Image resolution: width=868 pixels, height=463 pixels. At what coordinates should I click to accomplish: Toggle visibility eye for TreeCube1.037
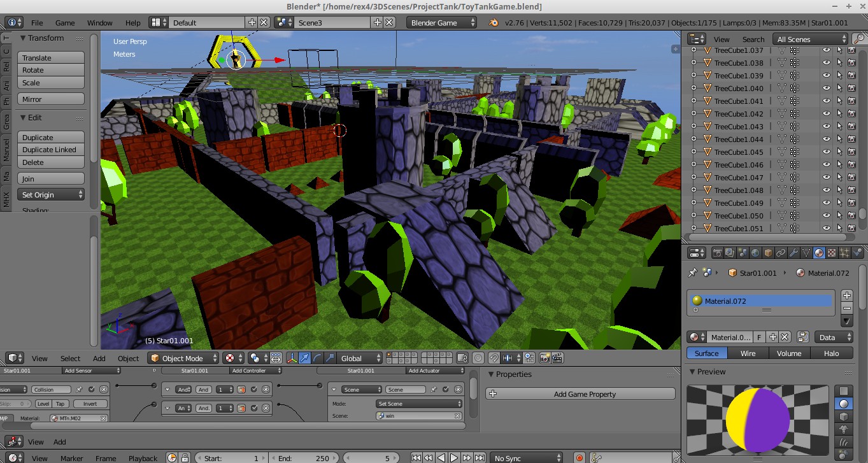(827, 50)
